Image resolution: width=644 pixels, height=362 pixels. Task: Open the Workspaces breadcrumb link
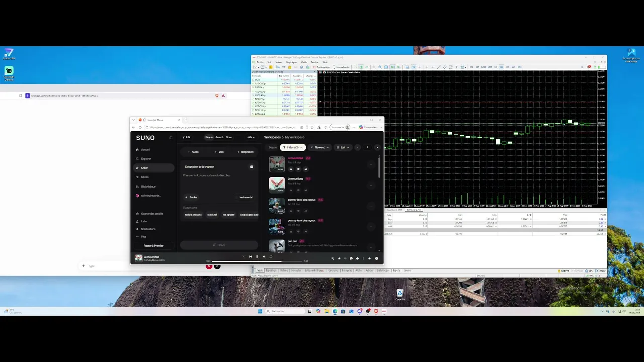coord(272,137)
